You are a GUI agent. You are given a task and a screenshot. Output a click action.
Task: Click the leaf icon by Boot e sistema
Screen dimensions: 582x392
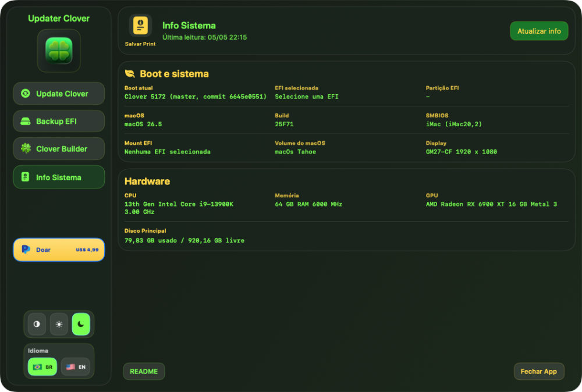(130, 73)
